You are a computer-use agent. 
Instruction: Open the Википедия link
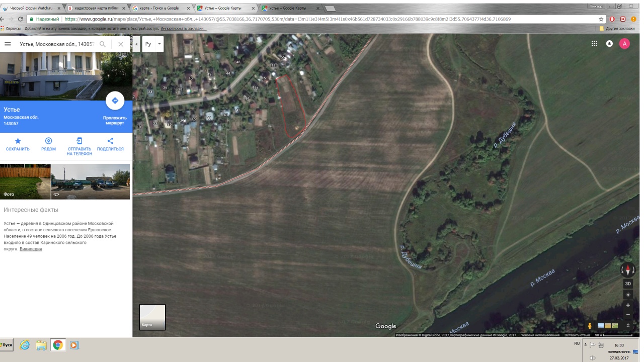[x=31, y=249]
